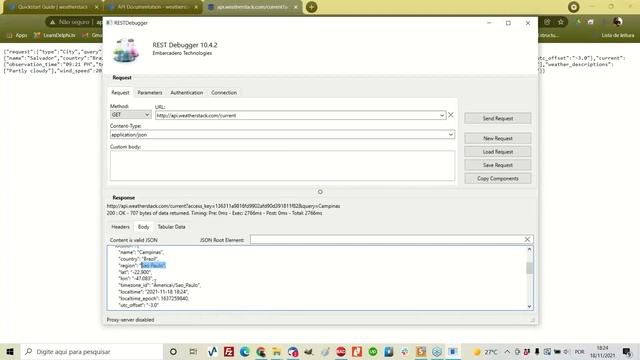This screenshot has width=640, height=360.
Task: Click the highlighted region Sao Paulo value
Action: tap(153, 265)
